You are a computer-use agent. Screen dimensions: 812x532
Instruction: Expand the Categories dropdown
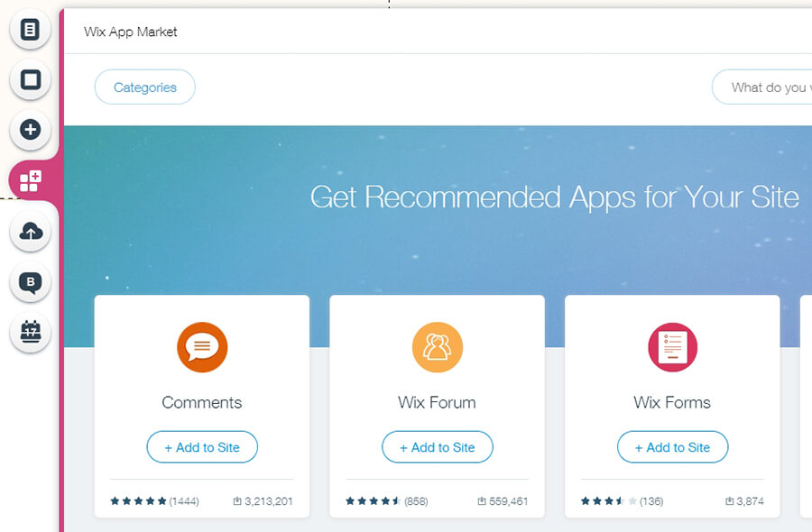pyautogui.click(x=145, y=87)
